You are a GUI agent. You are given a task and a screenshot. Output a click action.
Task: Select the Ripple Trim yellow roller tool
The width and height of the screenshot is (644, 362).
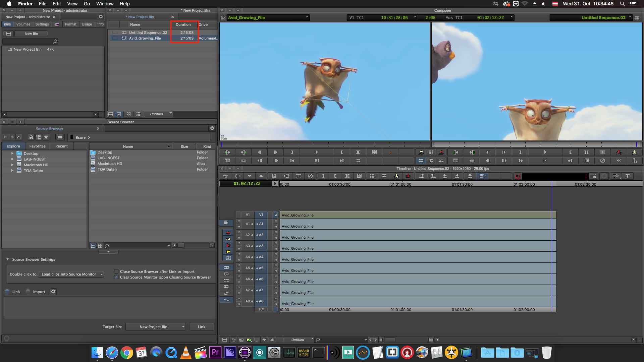(228, 252)
